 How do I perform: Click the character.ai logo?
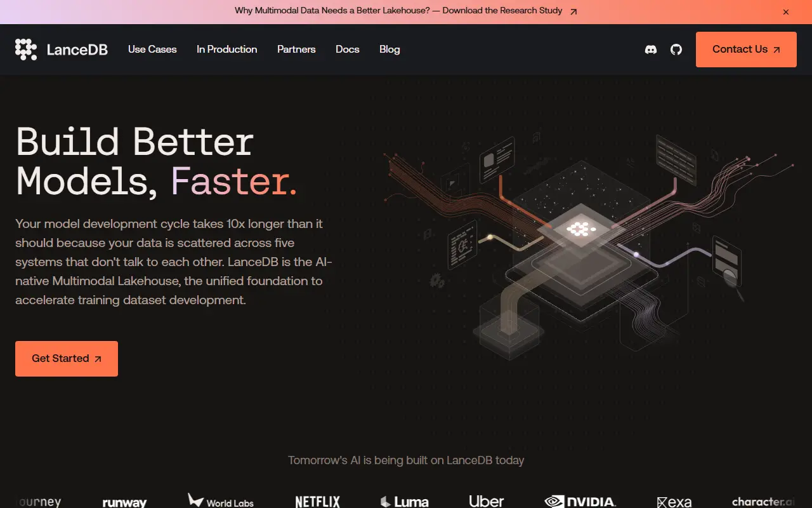(x=763, y=502)
